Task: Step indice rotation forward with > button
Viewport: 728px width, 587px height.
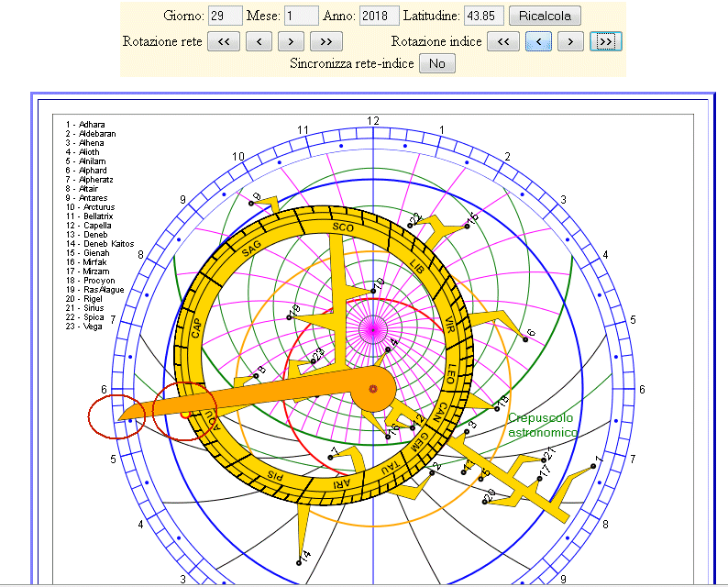Action: 570,41
